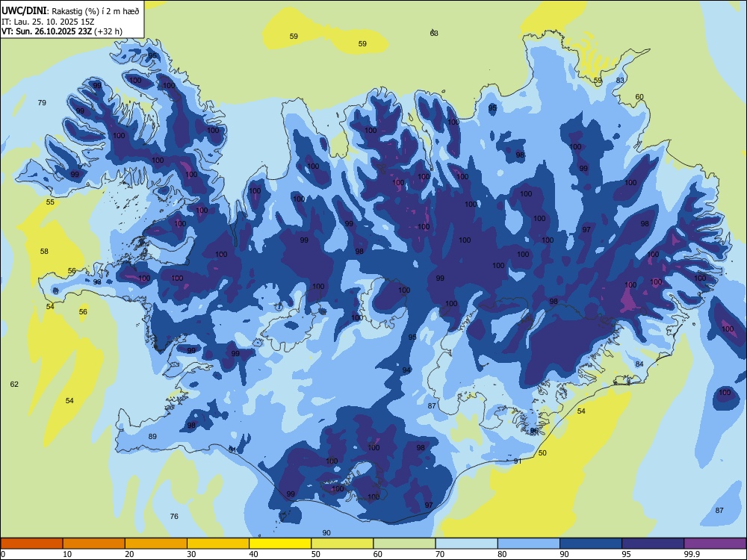Viewport: 747px width, 560px height.
Task: Click the '76' humidity value on map
Action: coord(174,516)
